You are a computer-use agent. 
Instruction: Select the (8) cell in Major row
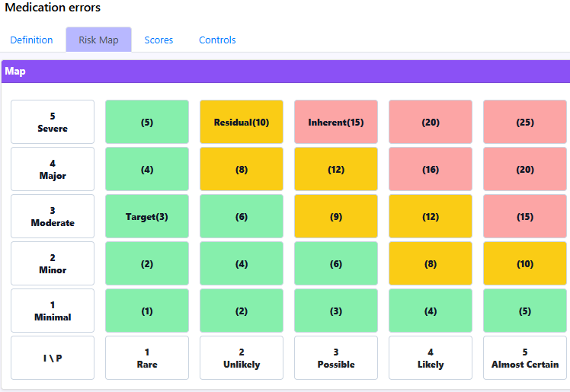pos(242,169)
